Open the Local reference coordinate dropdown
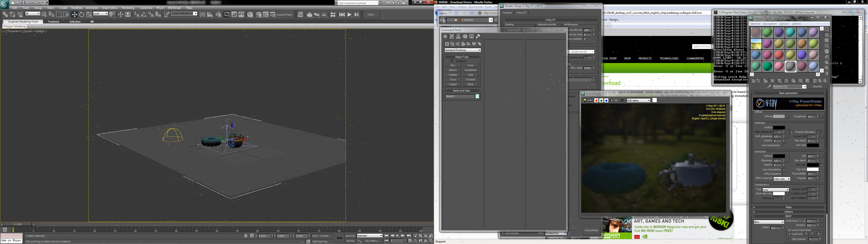868x244 pixels. pos(101,14)
